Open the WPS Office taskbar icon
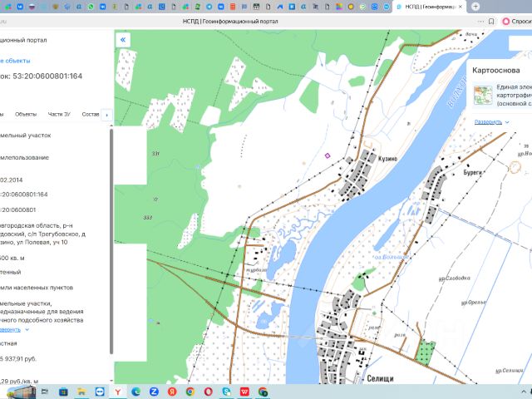The image size is (532, 399). [x=244, y=392]
